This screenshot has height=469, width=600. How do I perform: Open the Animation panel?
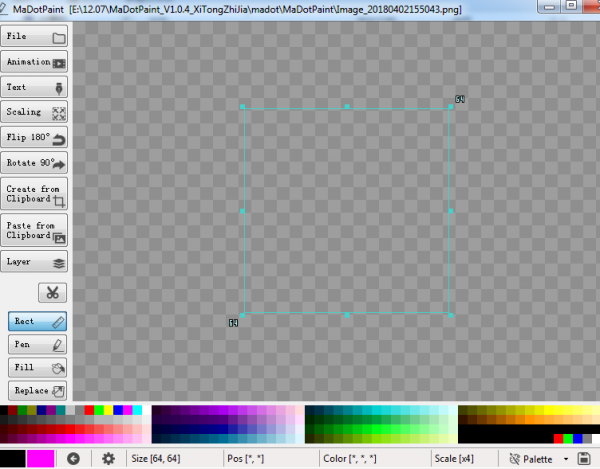click(34, 62)
